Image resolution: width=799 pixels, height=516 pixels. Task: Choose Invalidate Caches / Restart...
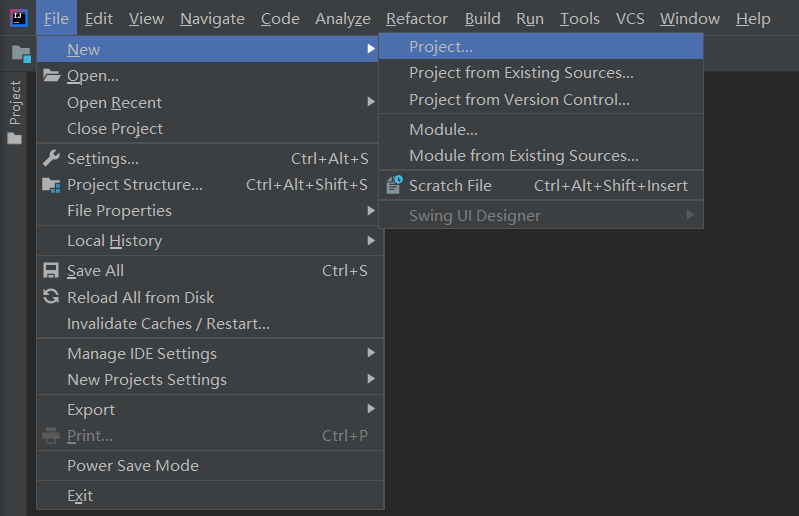(168, 324)
